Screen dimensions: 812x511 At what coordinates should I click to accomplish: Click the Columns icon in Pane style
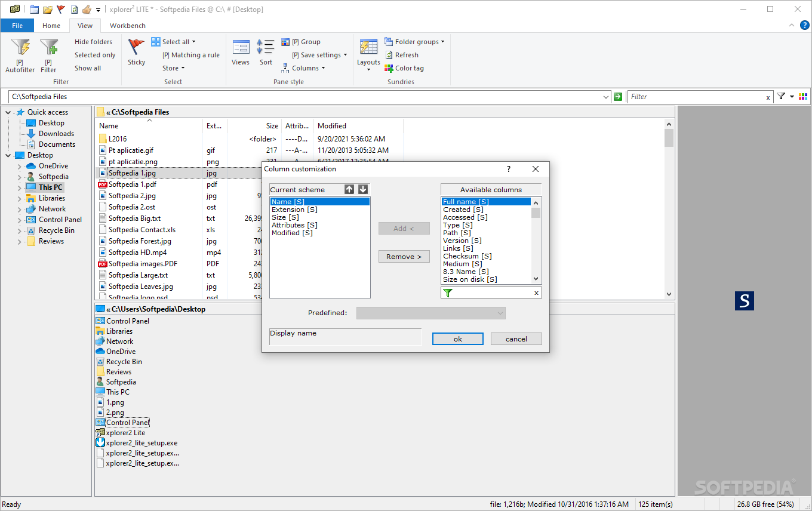(x=285, y=68)
